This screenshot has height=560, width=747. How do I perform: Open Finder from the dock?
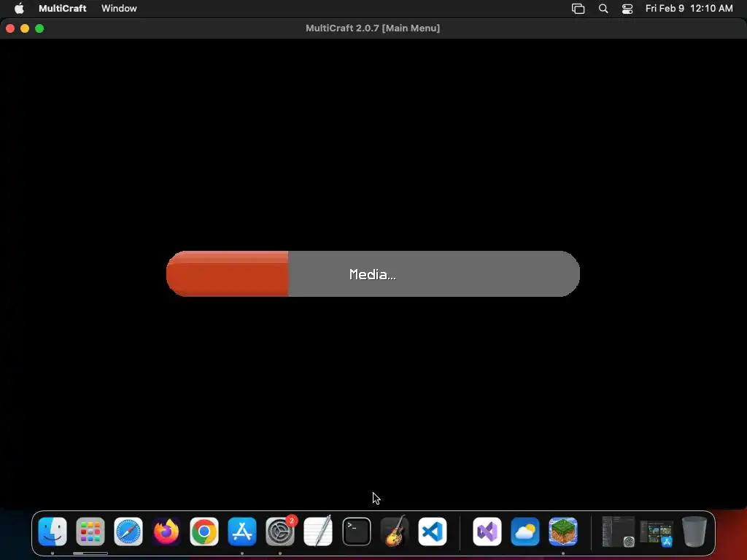click(53, 531)
